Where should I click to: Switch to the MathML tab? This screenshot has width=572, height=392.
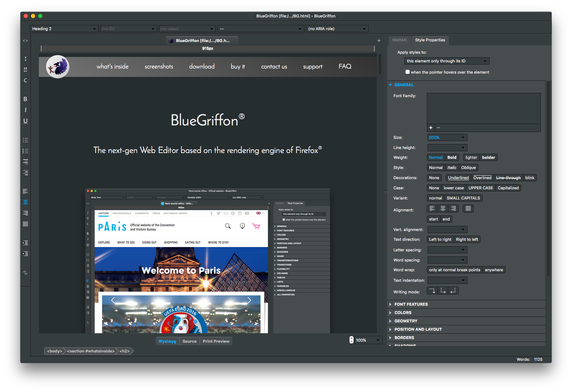[400, 40]
